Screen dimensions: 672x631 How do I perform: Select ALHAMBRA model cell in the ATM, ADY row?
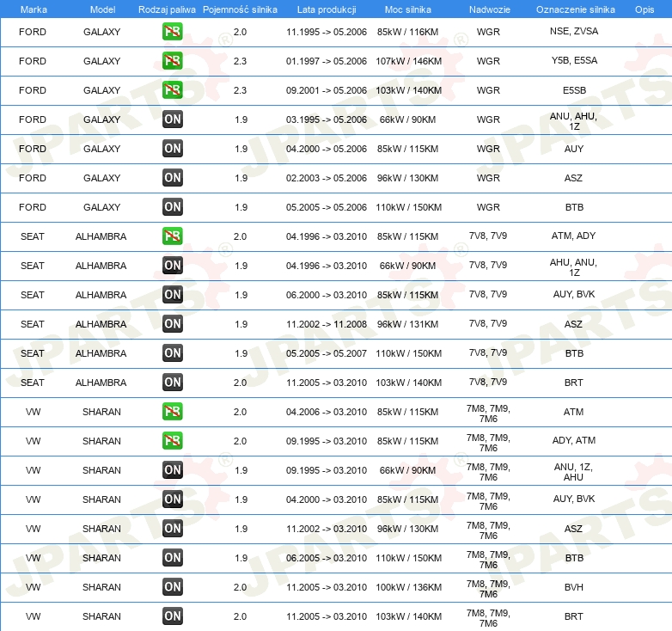point(101,236)
